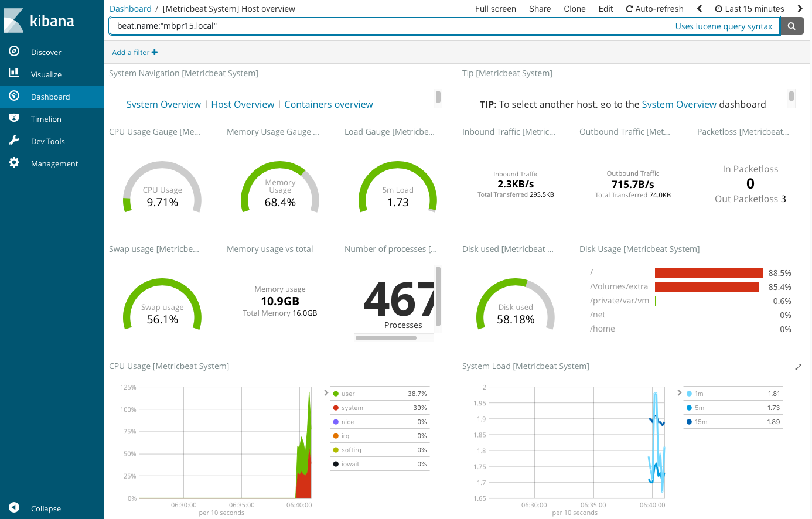Collapse the CPU Usage chart legend
The width and height of the screenshot is (812, 519).
326,392
